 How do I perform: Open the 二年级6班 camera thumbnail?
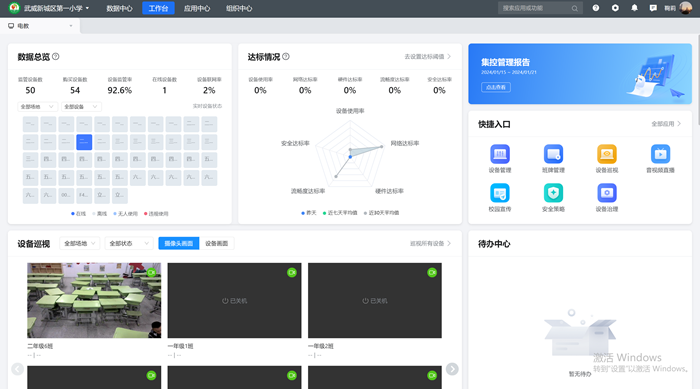(94, 300)
